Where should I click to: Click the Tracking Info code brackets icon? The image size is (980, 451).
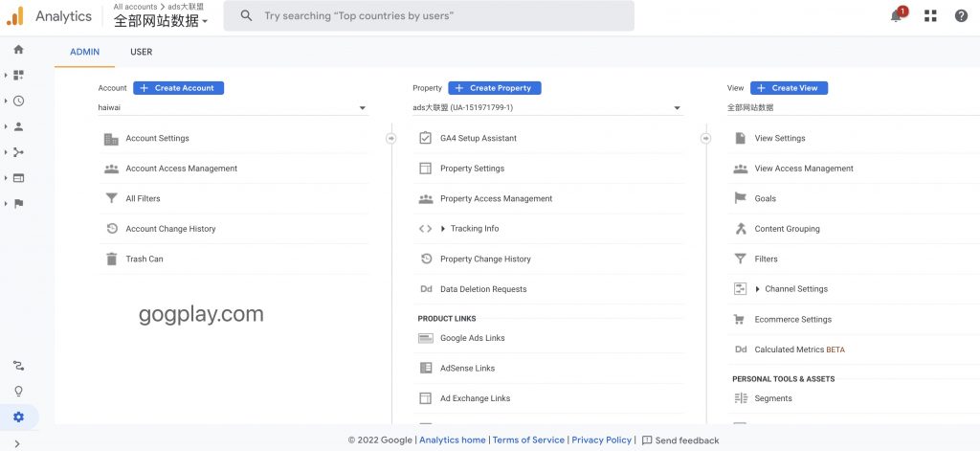[426, 229]
